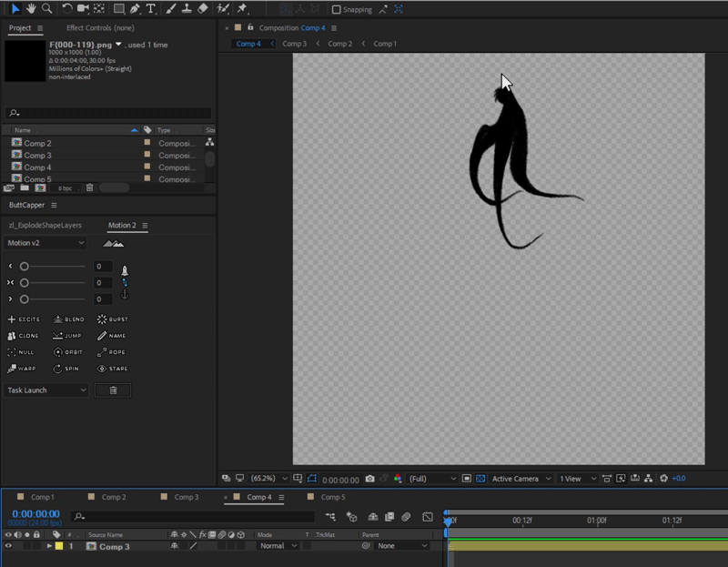Screen dimensions: 728x567
Task: Click the Motion 2 Orbit tool
Action: pos(67,352)
